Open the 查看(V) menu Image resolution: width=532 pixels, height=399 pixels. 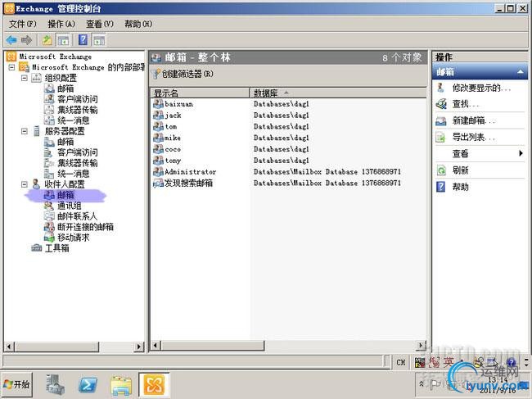tap(100, 24)
